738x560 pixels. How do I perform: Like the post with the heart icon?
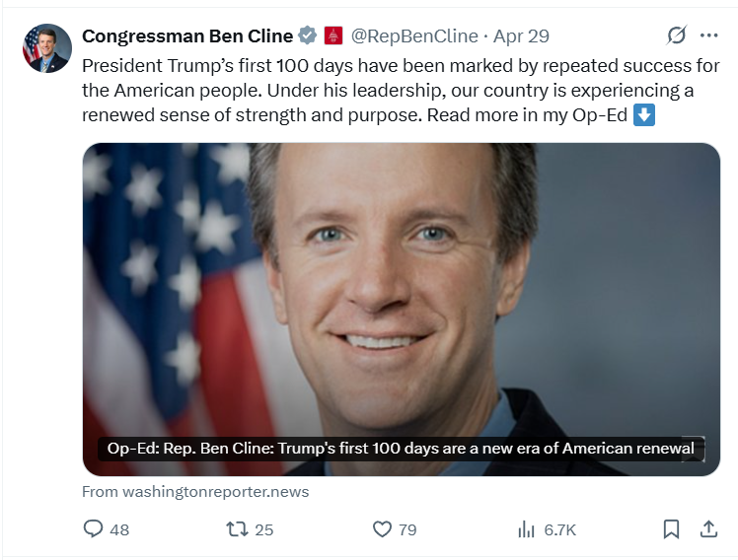pyautogui.click(x=382, y=529)
